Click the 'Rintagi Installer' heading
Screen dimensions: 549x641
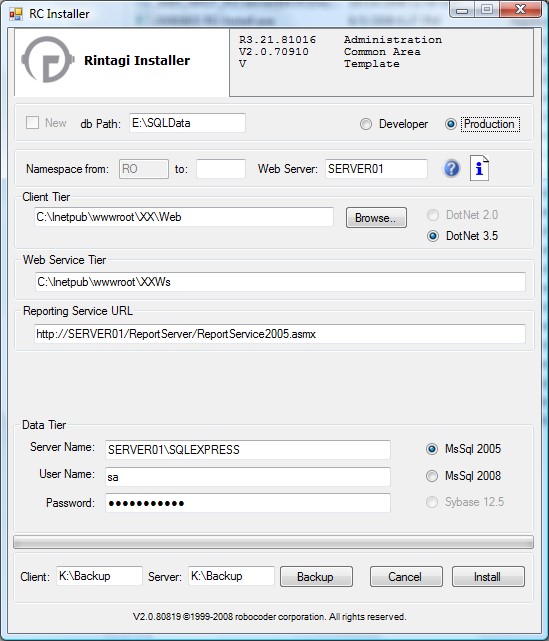(x=137, y=61)
